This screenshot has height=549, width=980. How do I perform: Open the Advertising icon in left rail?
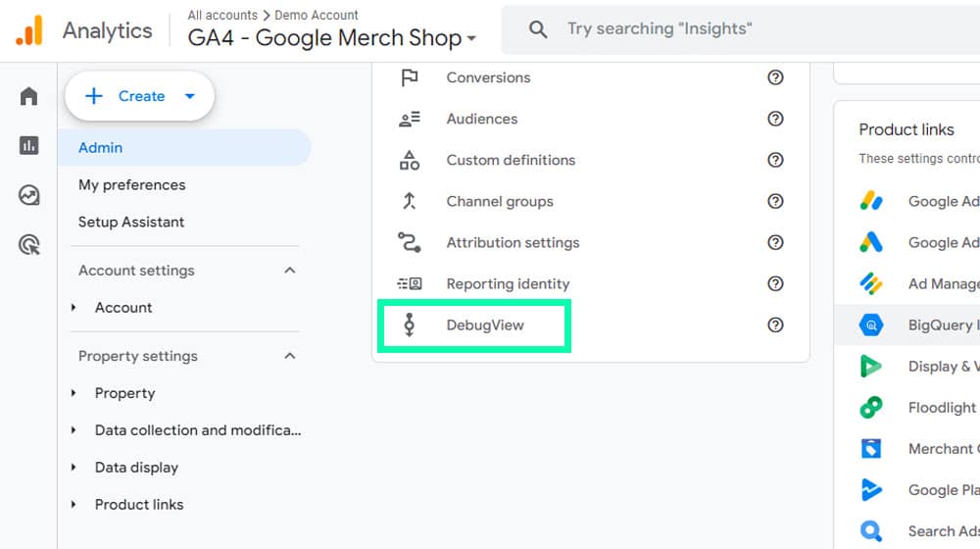coord(28,245)
